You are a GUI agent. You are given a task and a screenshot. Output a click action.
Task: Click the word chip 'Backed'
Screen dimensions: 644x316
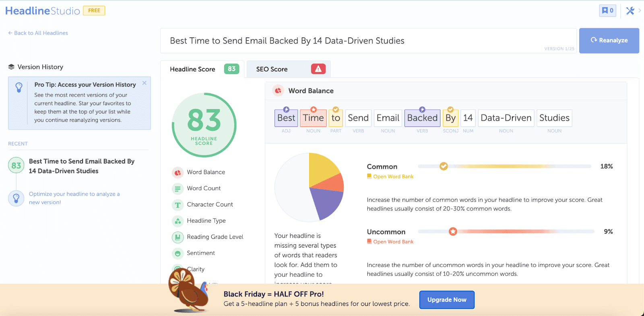point(422,118)
